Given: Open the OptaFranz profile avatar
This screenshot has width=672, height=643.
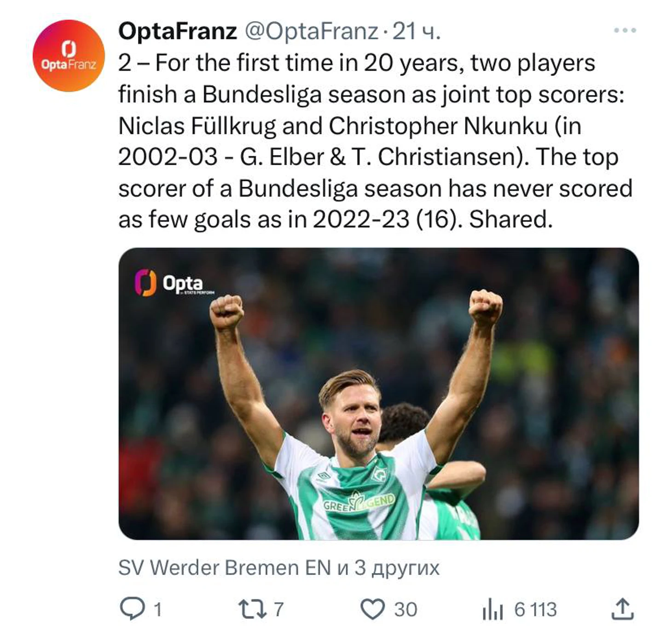Looking at the screenshot, I should click(x=69, y=56).
